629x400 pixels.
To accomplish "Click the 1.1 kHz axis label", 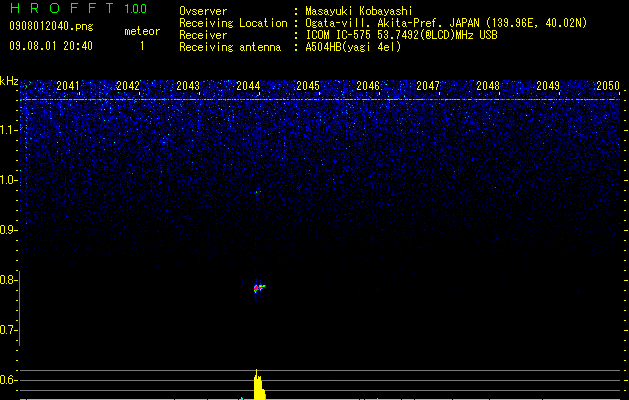I will point(8,130).
